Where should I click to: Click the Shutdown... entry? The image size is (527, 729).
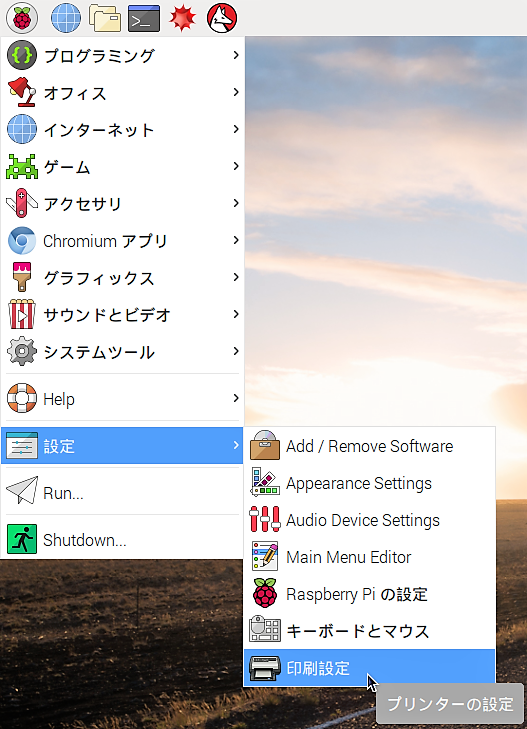tap(122, 539)
